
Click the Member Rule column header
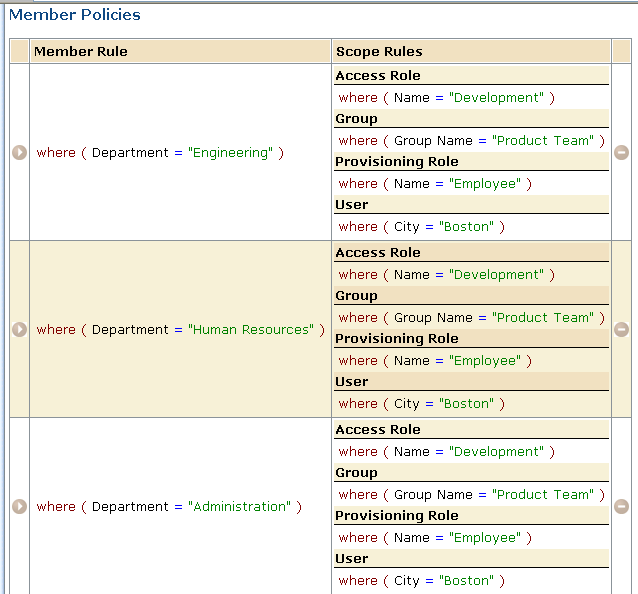(x=81, y=51)
